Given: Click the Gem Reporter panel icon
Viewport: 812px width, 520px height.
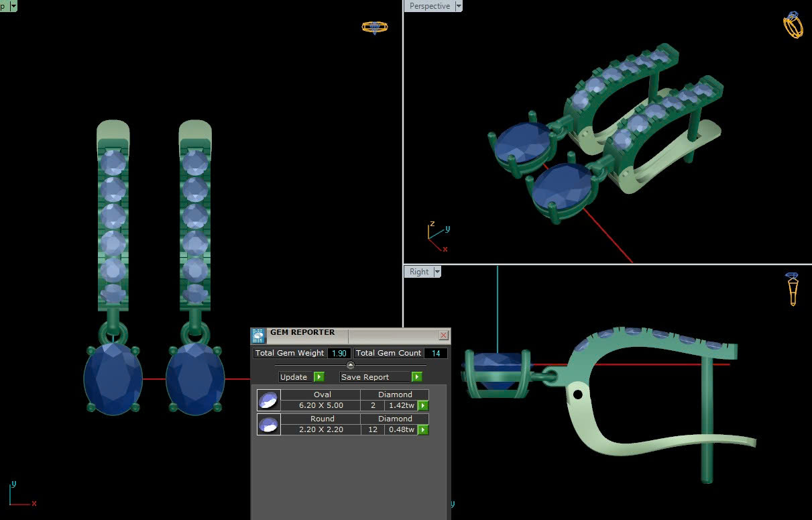Looking at the screenshot, I should coord(259,335).
